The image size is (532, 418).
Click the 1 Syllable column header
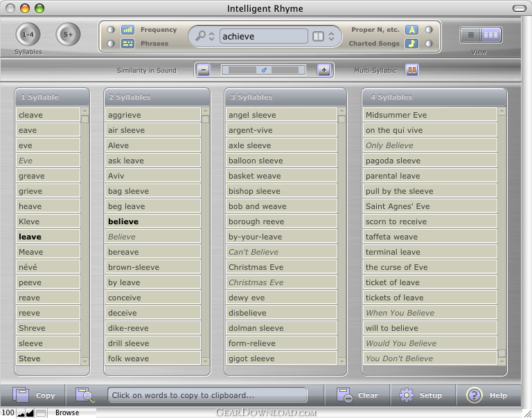(x=52, y=97)
